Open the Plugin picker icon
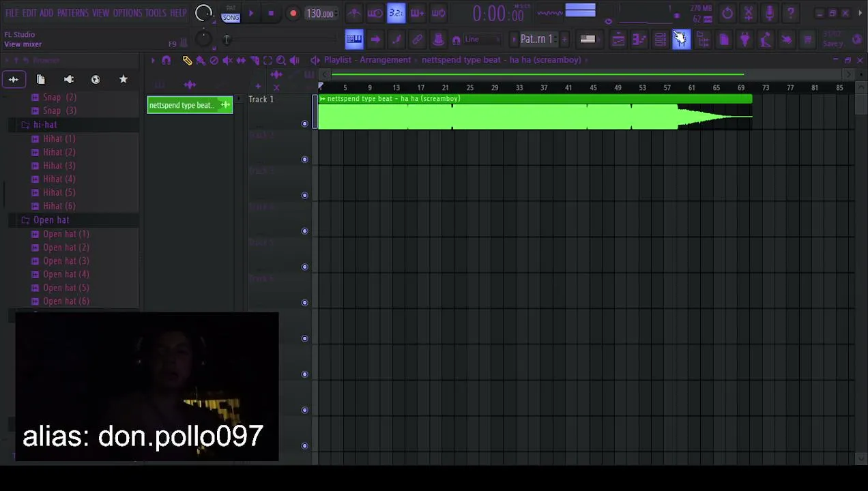Viewport: 868px width, 491px height. coord(745,40)
